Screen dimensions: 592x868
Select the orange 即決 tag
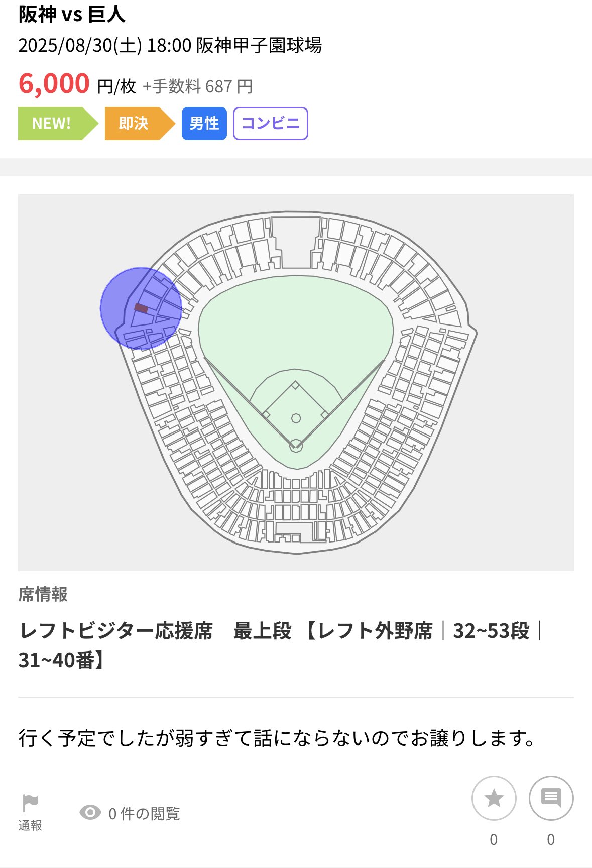(x=135, y=124)
